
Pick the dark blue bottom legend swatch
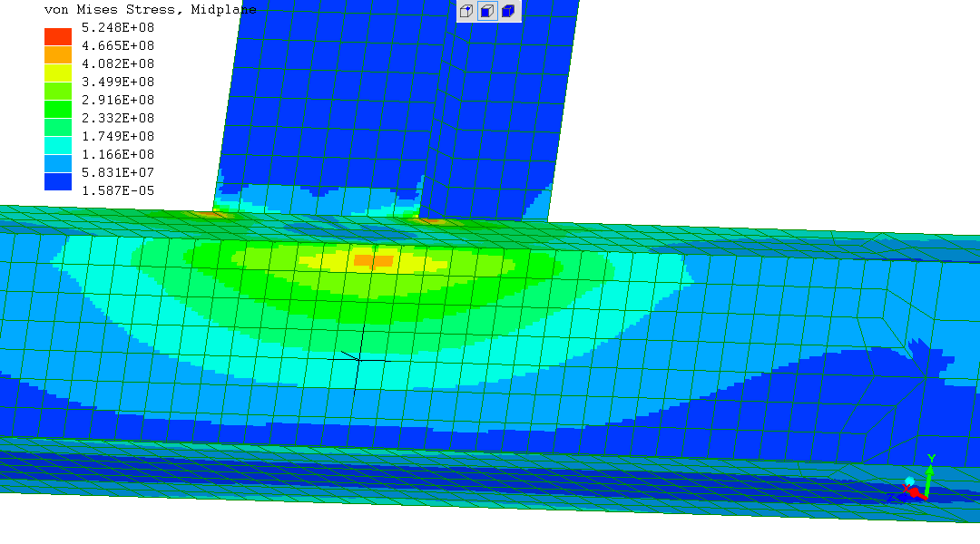(x=58, y=181)
